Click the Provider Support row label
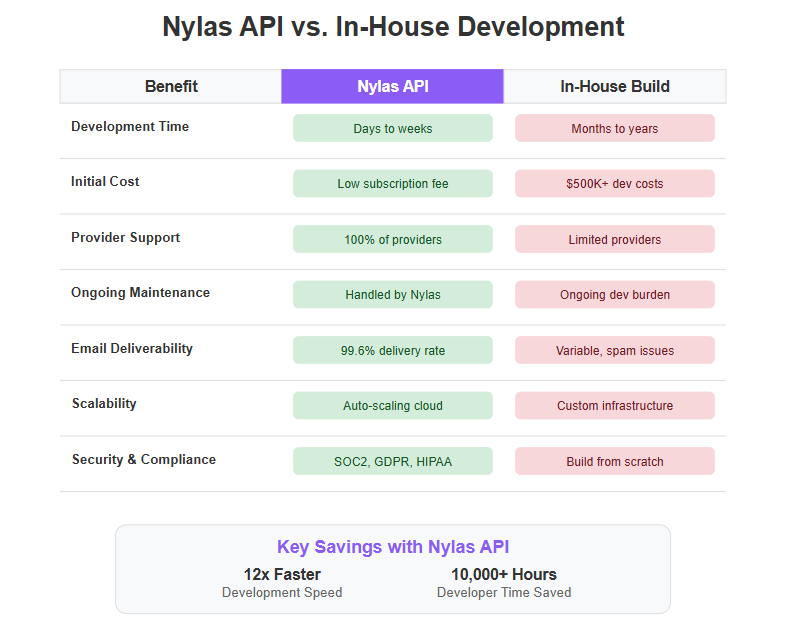This screenshot has width=797, height=644. pyautogui.click(x=125, y=237)
